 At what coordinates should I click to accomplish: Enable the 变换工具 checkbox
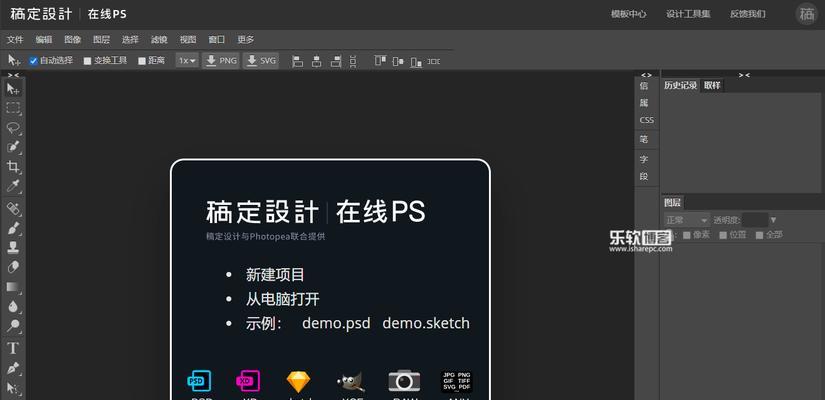tap(87, 61)
